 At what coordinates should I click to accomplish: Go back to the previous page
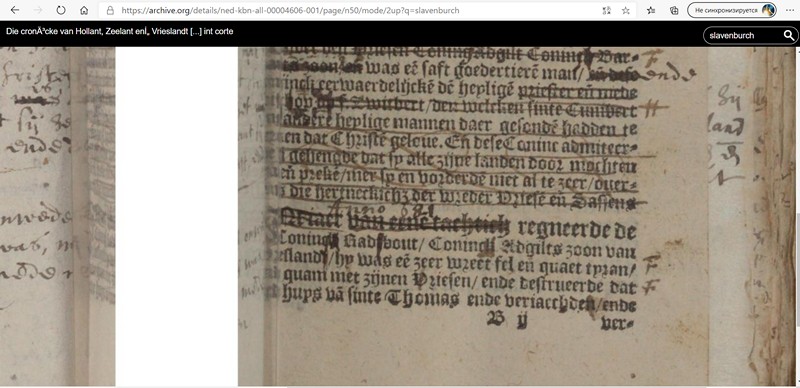pyautogui.click(x=15, y=10)
